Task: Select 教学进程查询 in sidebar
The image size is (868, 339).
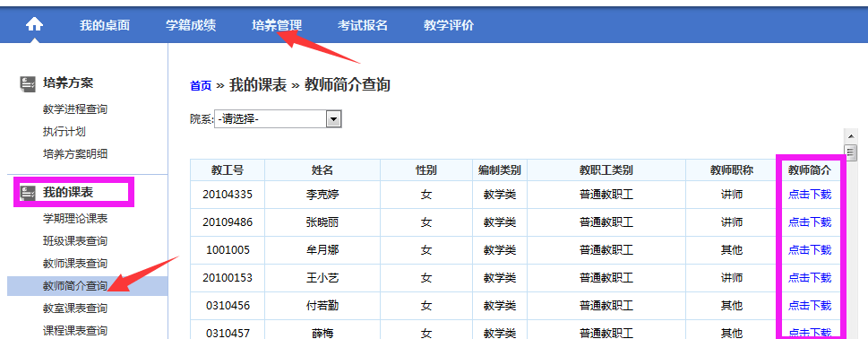Action: 75,109
